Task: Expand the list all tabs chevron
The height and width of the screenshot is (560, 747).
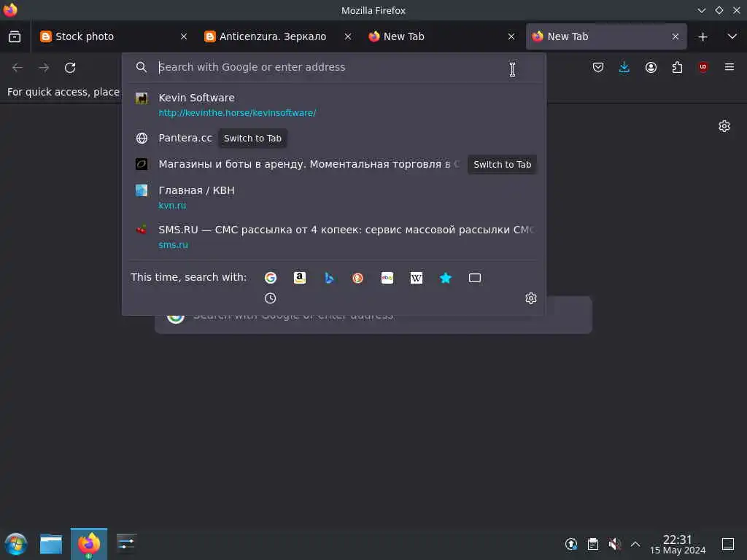Action: (732, 36)
